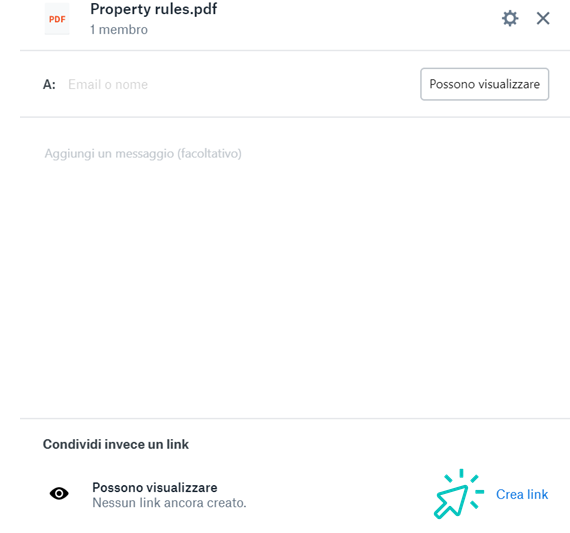
Task: Click the A: recipient label
Action: click(49, 85)
